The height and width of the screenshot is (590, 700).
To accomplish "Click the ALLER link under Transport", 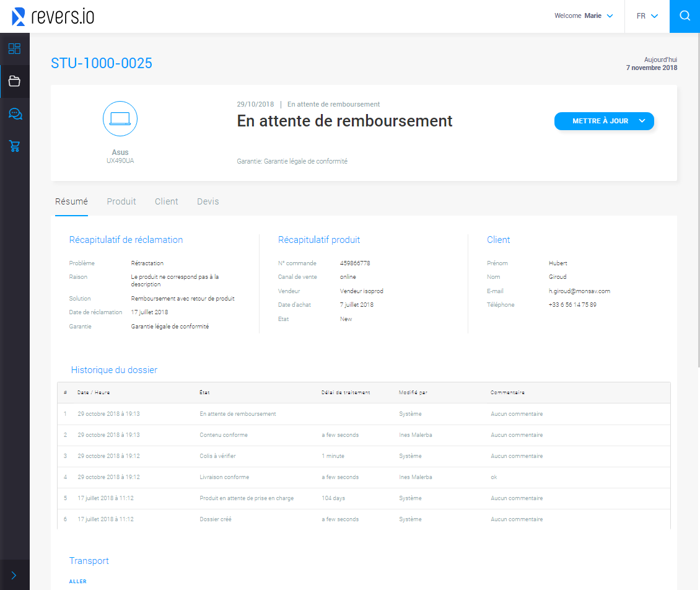I will pyautogui.click(x=77, y=581).
